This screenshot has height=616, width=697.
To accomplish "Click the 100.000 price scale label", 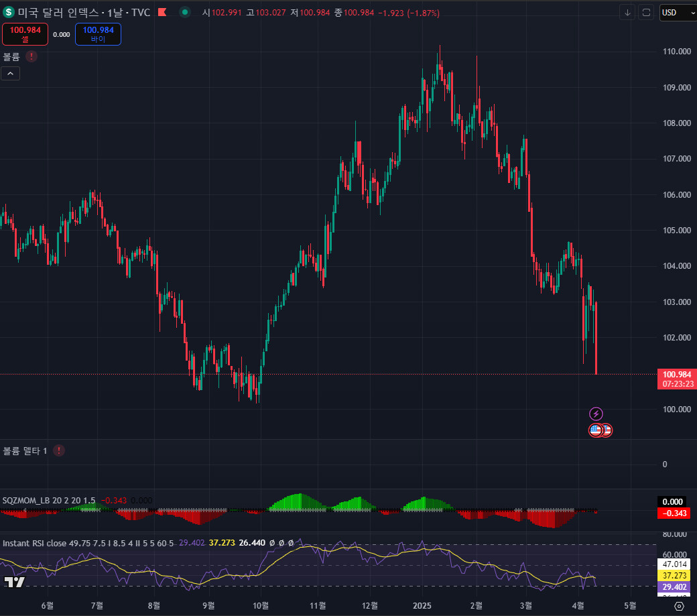I will [x=676, y=410].
